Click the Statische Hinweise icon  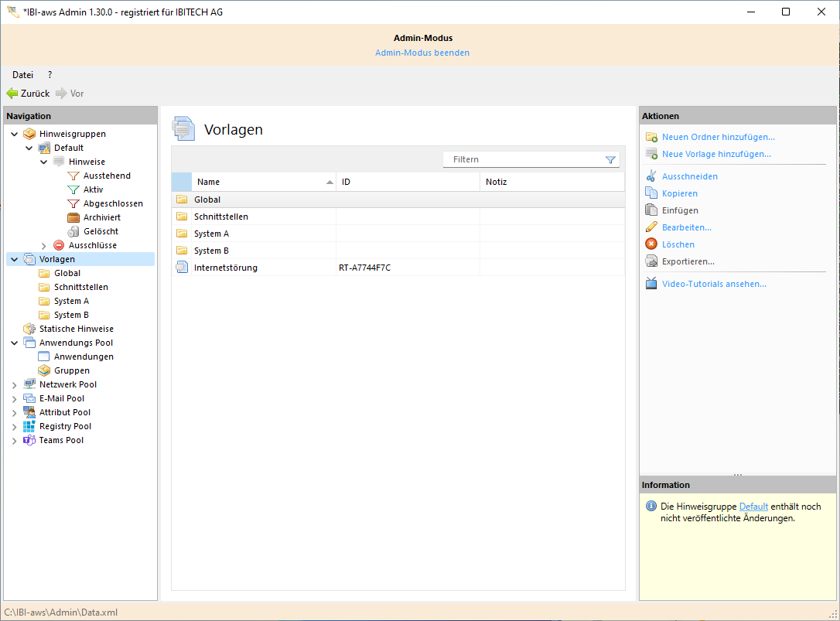29,329
